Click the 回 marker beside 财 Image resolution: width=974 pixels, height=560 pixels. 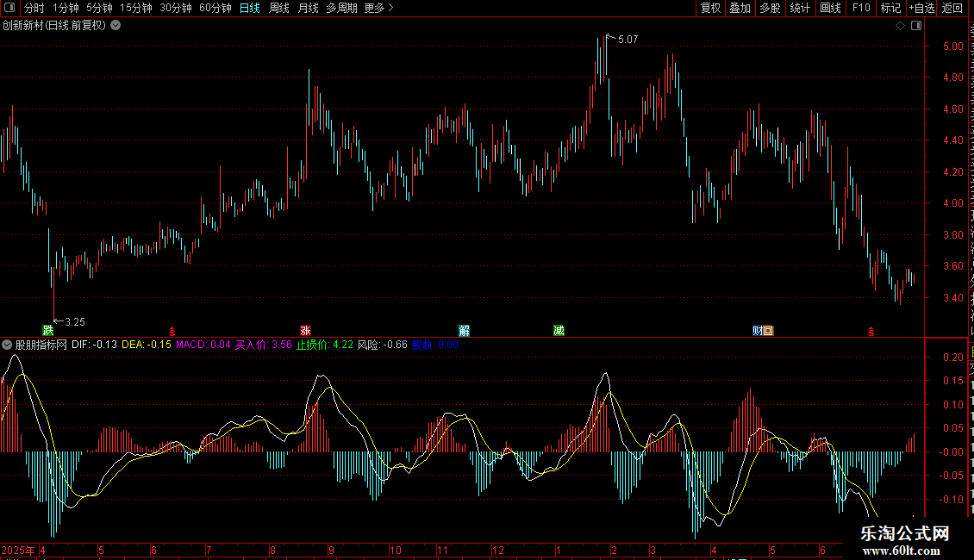[x=768, y=330]
